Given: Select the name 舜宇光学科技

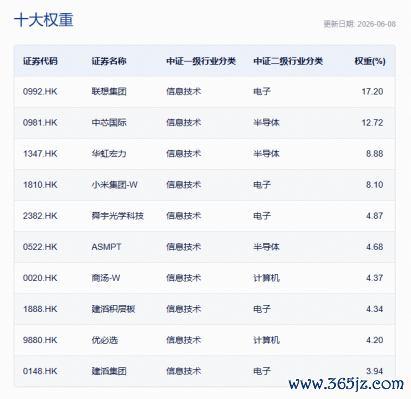Looking at the screenshot, I should (118, 216).
